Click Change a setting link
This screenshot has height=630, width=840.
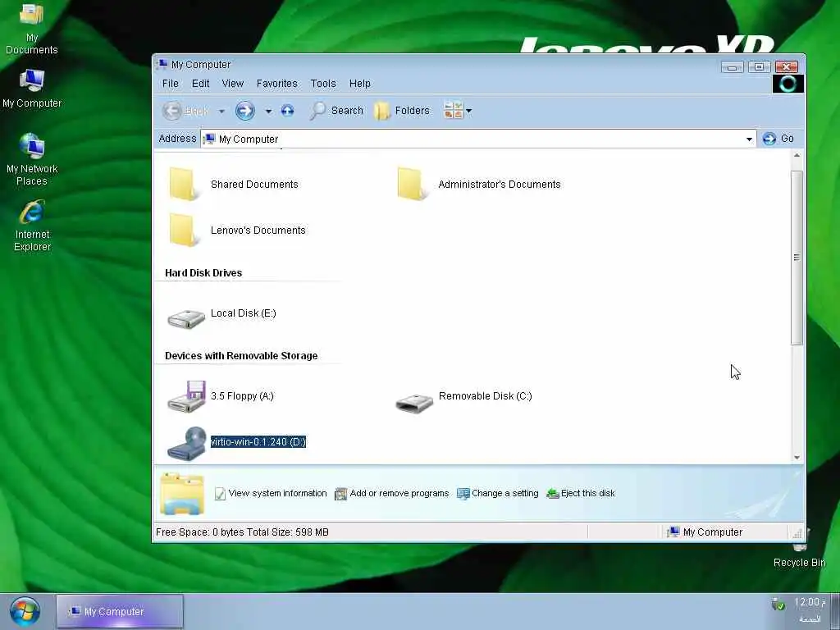498,493
